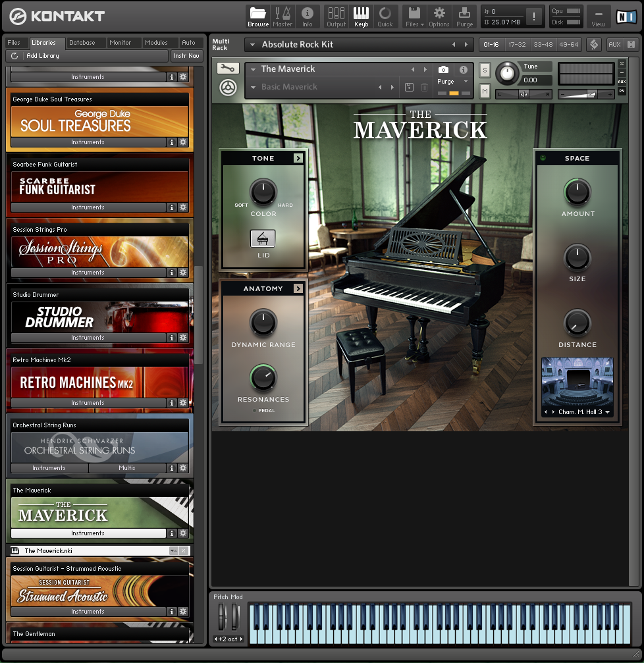Image resolution: width=644 pixels, height=663 pixels.
Task: Click the panic exclamation button
Action: point(533,17)
